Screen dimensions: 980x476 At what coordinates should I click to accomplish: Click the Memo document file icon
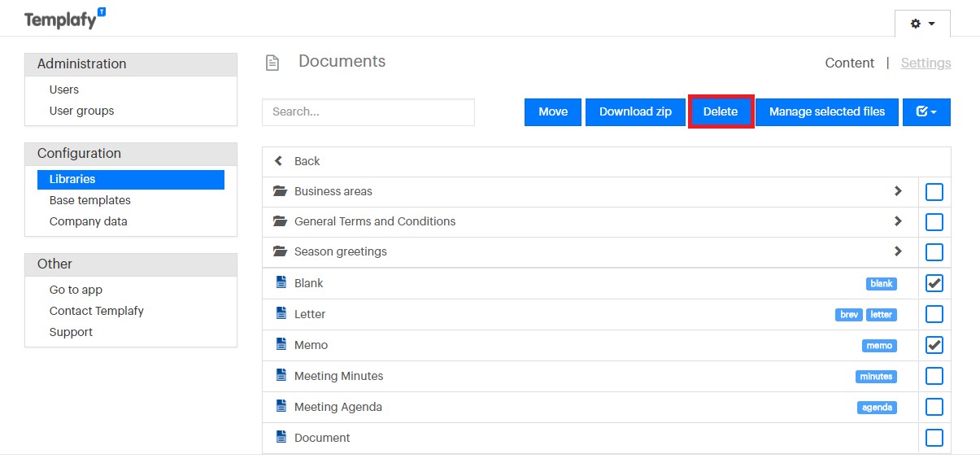(x=281, y=344)
